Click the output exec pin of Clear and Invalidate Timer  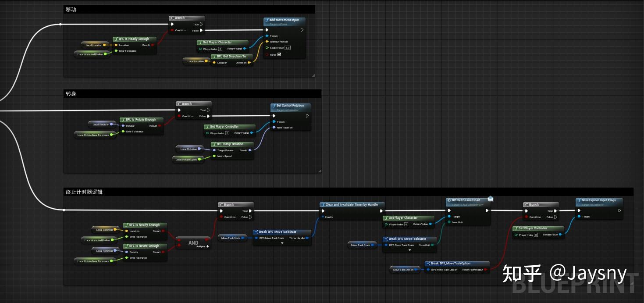[x=381, y=211]
